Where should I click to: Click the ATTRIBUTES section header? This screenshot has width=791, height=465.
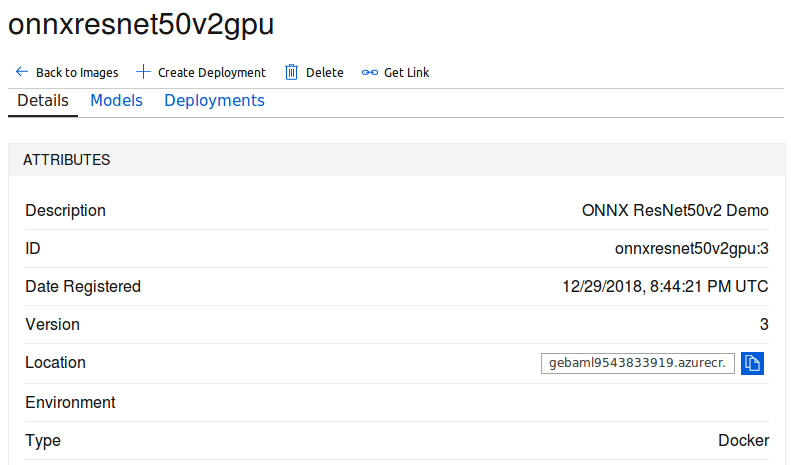(x=67, y=160)
